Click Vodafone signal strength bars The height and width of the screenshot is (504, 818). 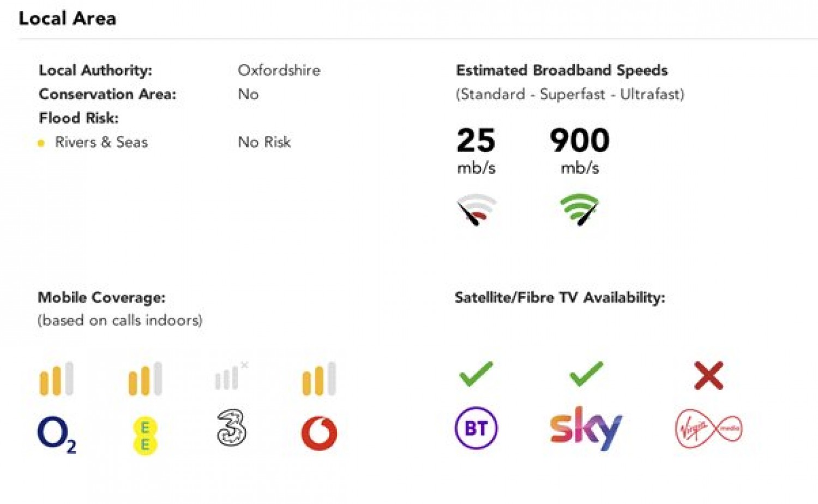click(x=319, y=379)
